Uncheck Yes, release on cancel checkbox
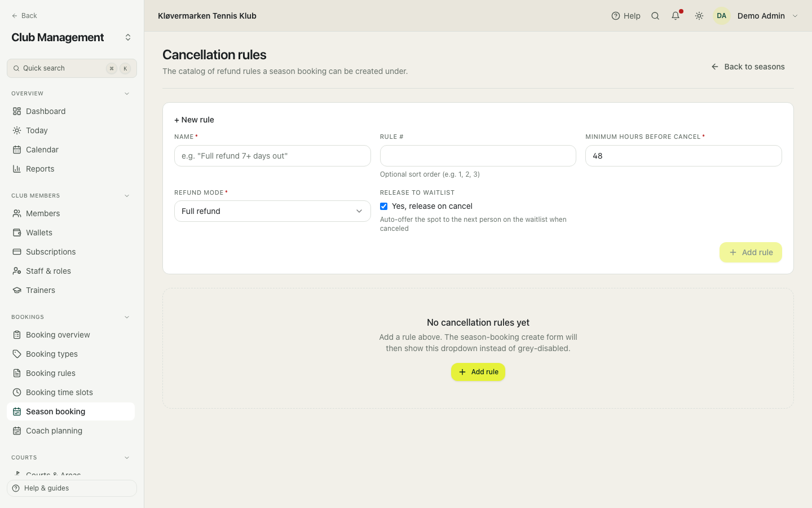Viewport: 812px width, 508px height. pyautogui.click(x=383, y=206)
